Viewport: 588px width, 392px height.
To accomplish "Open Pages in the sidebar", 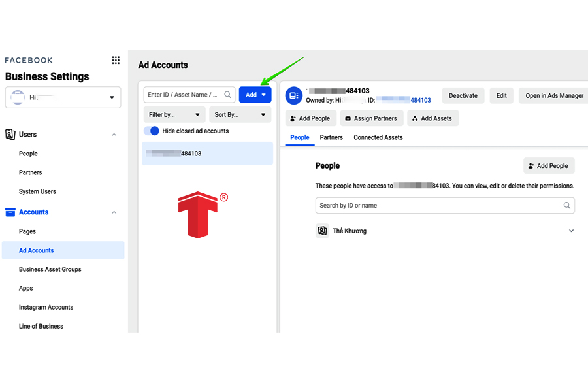I will click(27, 231).
